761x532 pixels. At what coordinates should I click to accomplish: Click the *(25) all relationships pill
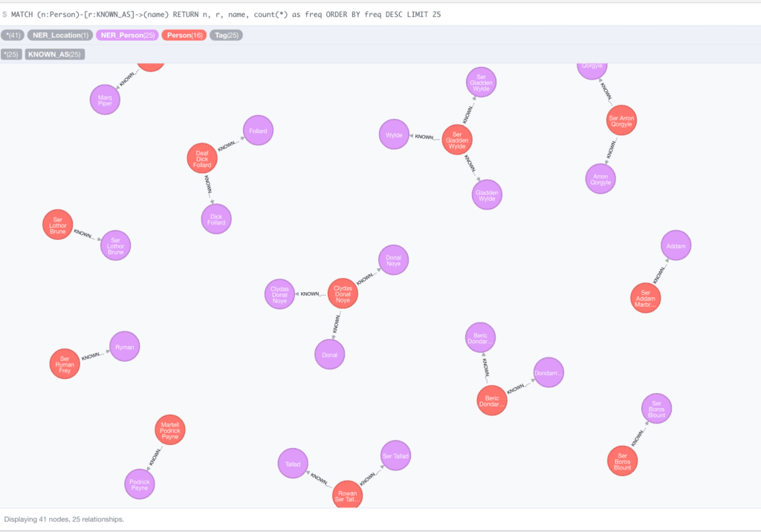coord(11,54)
